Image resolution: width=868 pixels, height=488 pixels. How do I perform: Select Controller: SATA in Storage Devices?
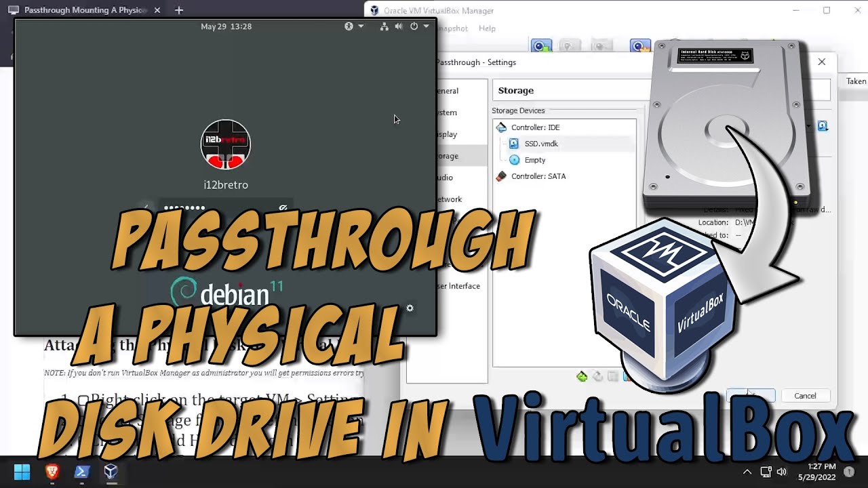click(538, 176)
